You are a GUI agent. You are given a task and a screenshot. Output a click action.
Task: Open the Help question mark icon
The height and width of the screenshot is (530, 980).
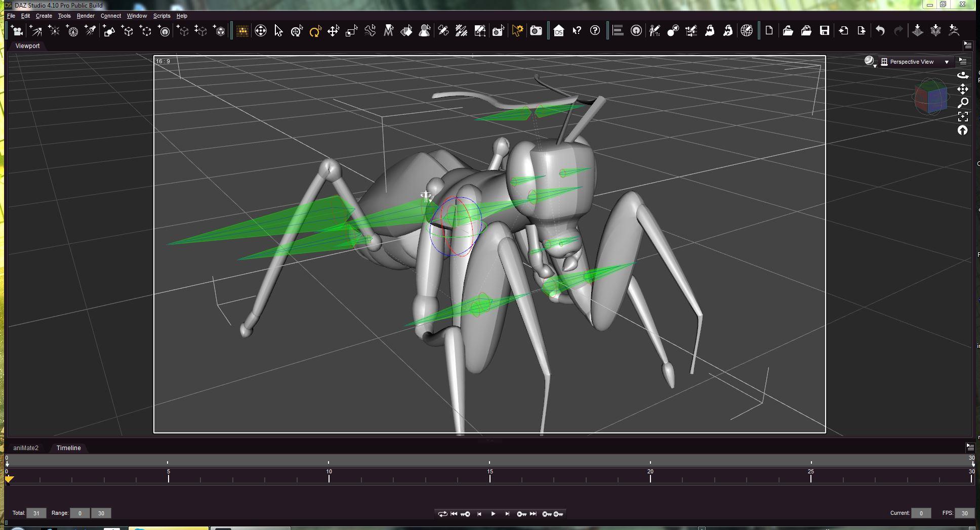pyautogui.click(x=595, y=31)
